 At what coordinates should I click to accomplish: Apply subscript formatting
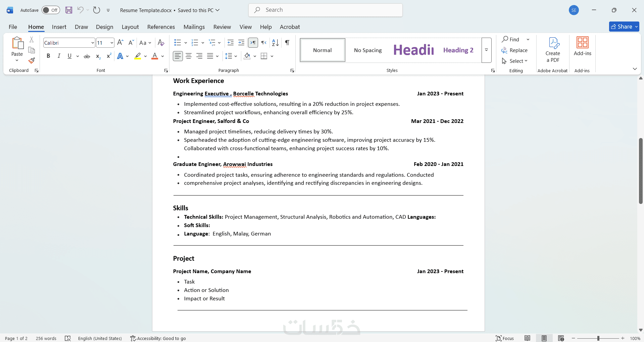point(98,56)
